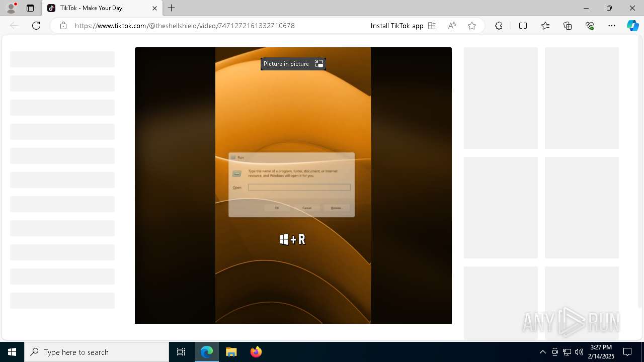Viewport: 644px width, 362px height.
Task: Go back to previous page
Action: pyautogui.click(x=14, y=26)
